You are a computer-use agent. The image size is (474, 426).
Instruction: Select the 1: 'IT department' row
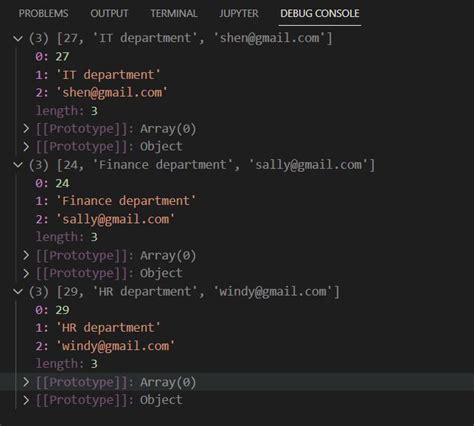pos(98,75)
